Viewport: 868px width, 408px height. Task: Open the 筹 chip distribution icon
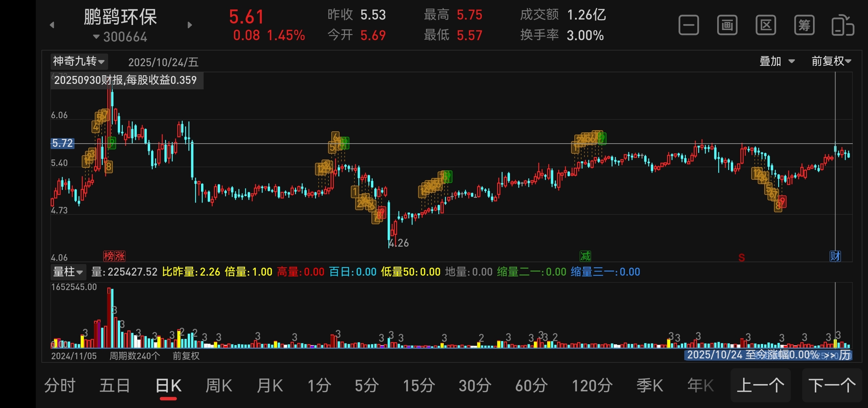coord(804,25)
